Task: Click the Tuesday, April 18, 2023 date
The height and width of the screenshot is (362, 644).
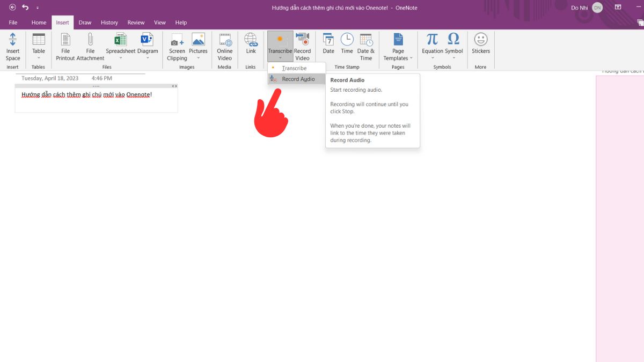Action: (x=50, y=78)
